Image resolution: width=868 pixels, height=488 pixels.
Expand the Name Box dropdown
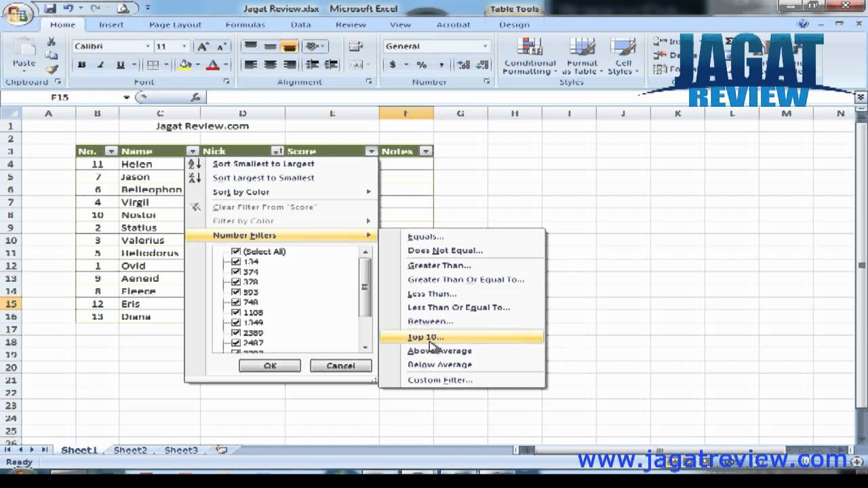click(126, 98)
